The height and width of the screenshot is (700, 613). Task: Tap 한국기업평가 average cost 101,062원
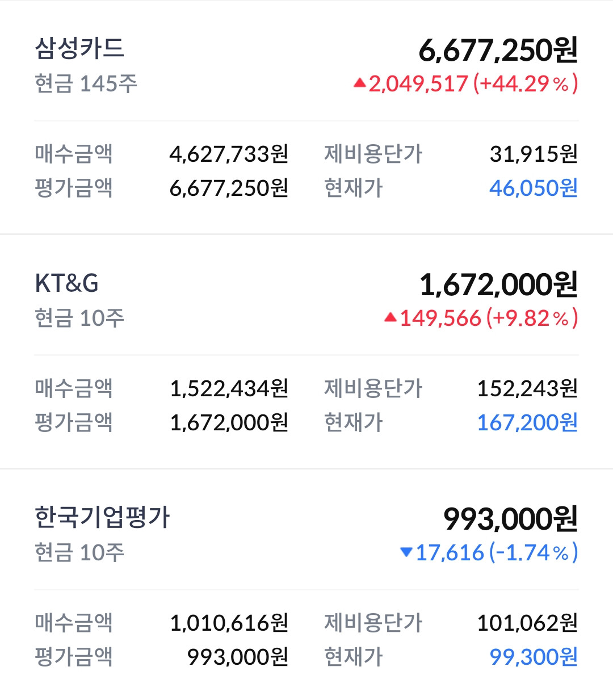tap(527, 623)
